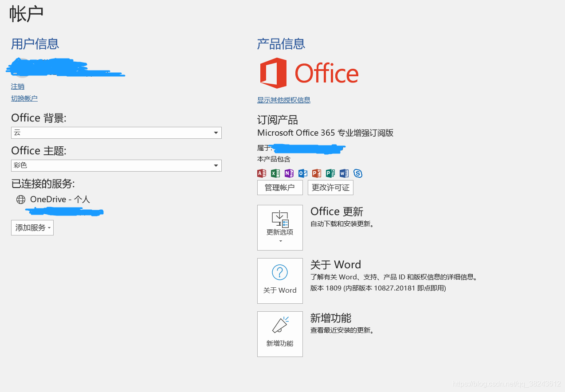Click the Office logo
Screen dimensions: 565x392
(x=309, y=73)
